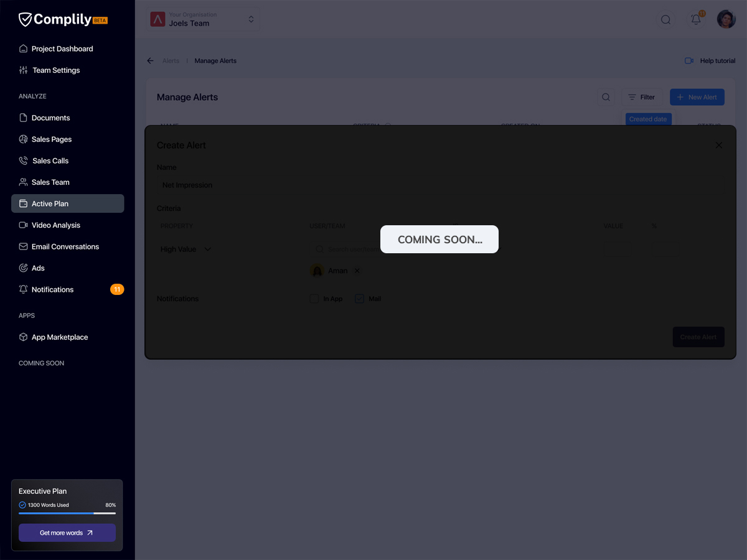Click the orange 11 notifications badge

pos(117,289)
